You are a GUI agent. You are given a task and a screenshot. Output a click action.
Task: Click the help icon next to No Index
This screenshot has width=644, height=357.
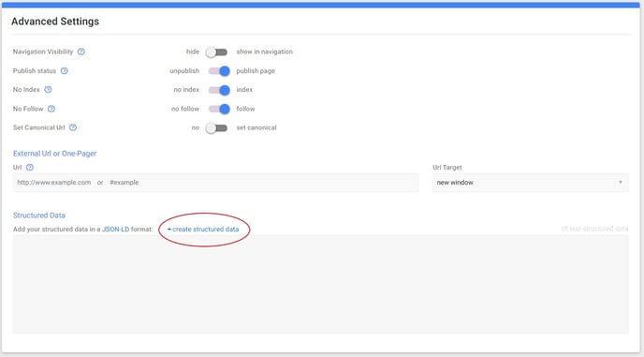(x=48, y=90)
